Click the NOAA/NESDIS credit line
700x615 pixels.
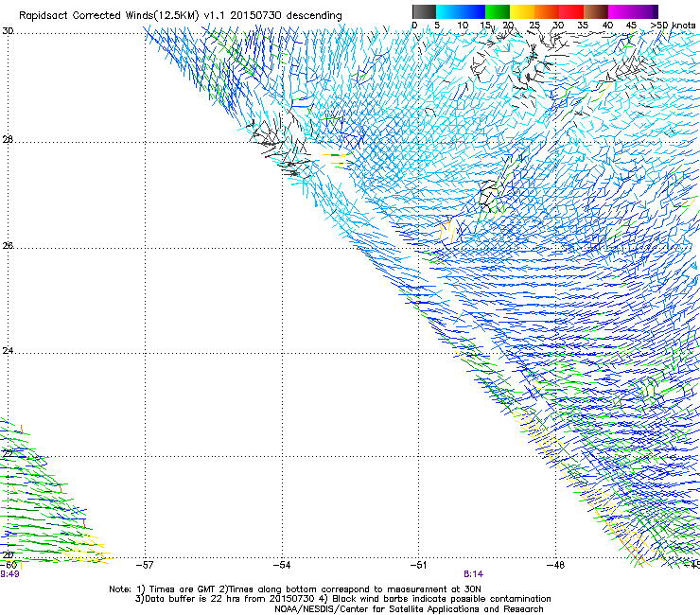pos(409,609)
